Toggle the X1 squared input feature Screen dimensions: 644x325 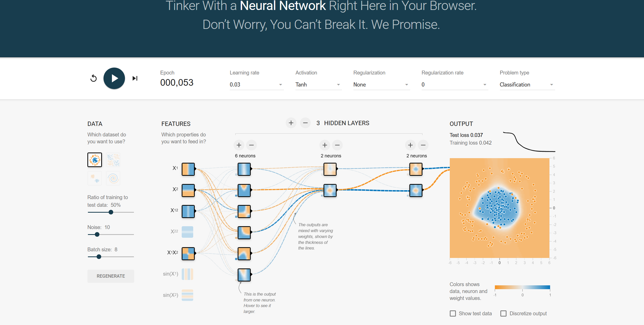click(188, 211)
